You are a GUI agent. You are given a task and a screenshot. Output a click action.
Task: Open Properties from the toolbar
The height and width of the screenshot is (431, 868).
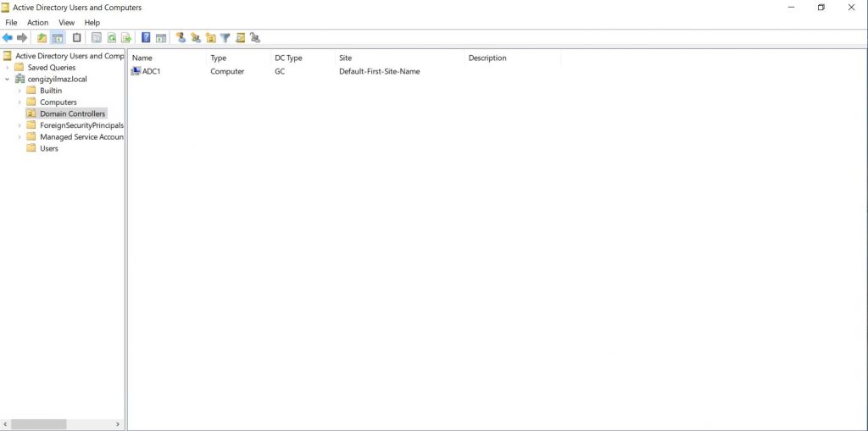click(x=97, y=37)
